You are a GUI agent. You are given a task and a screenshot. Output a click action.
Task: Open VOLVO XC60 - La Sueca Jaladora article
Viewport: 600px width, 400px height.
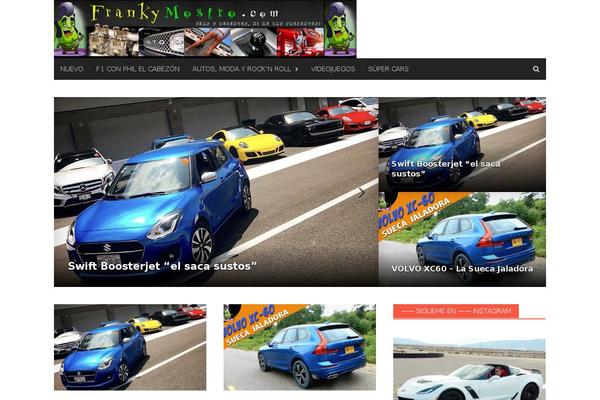pyautogui.click(x=462, y=269)
